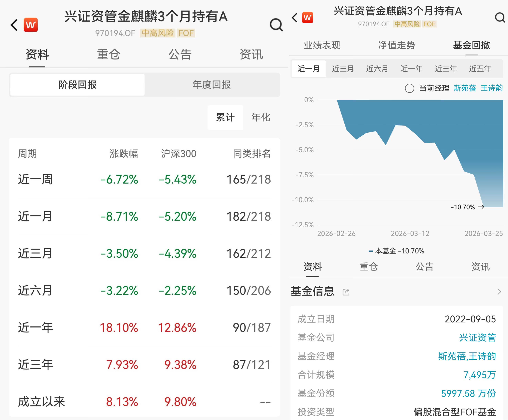This screenshot has width=508, height=420.
Task: Open search with right magnifier icon
Action: tap(500, 17)
